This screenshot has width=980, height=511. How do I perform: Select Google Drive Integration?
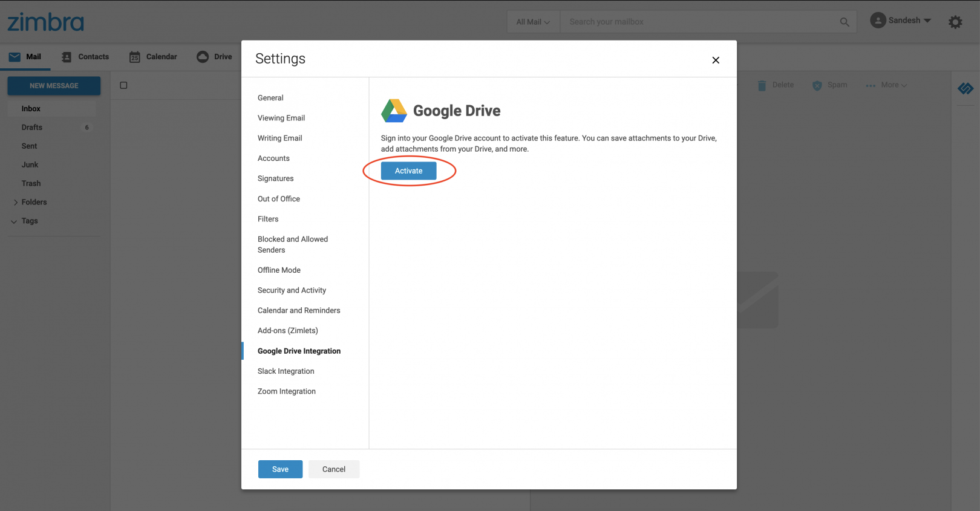pos(299,351)
